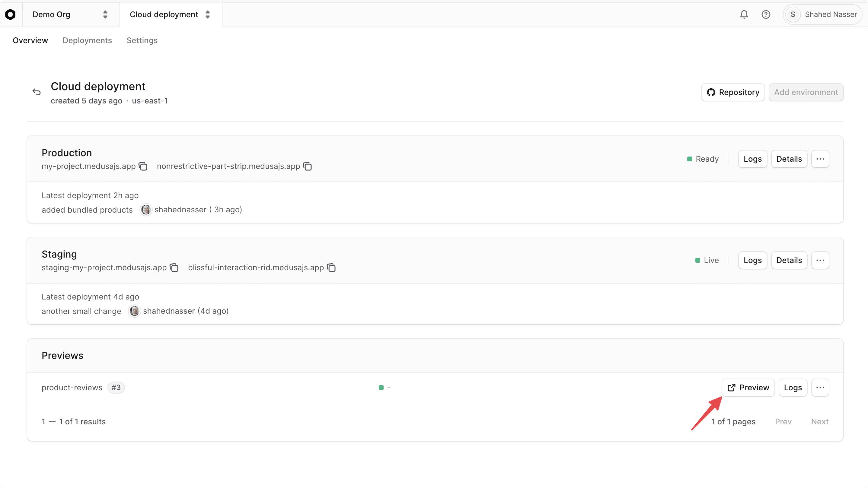Open the Shahed Nasser user menu
Screen dimensions: 868x488
pos(822,14)
